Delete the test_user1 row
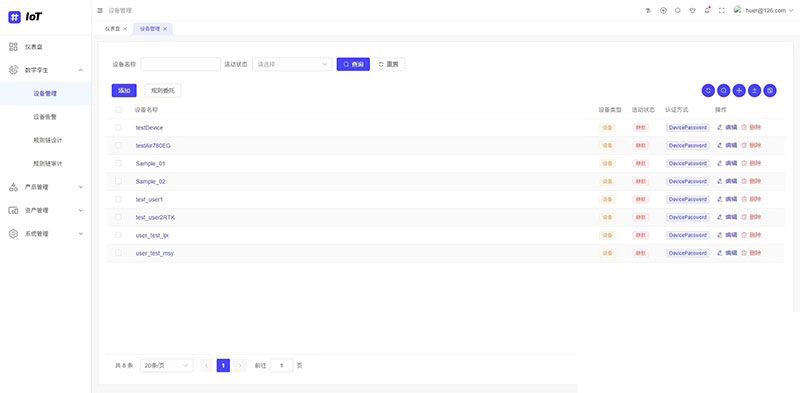 tap(751, 199)
